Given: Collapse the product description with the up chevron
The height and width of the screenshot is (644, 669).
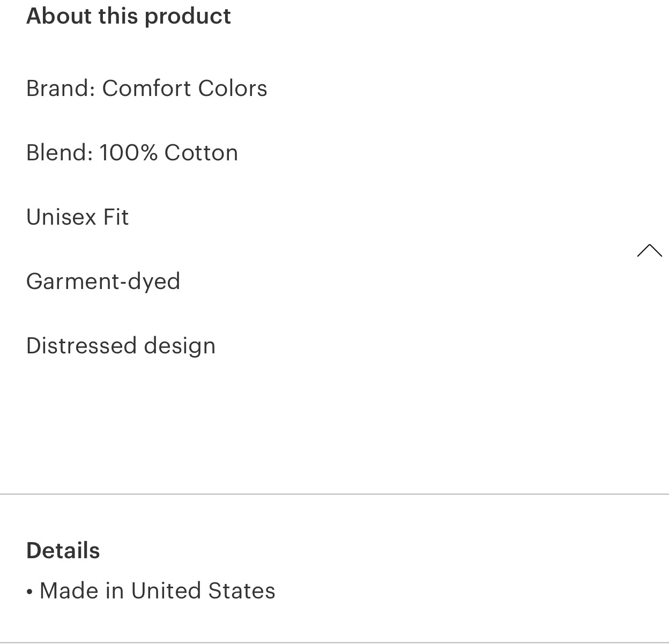Looking at the screenshot, I should click(x=649, y=250).
